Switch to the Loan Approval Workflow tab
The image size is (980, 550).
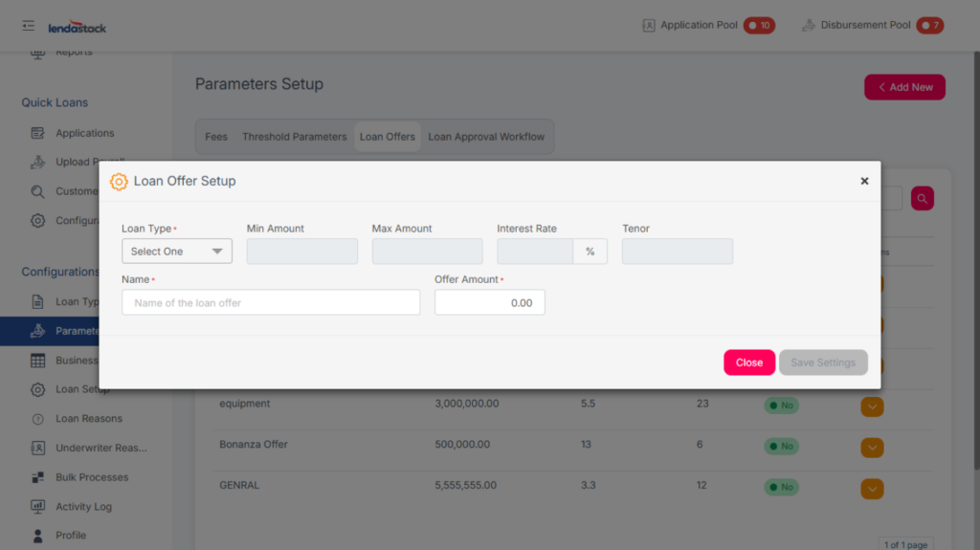pyautogui.click(x=486, y=137)
